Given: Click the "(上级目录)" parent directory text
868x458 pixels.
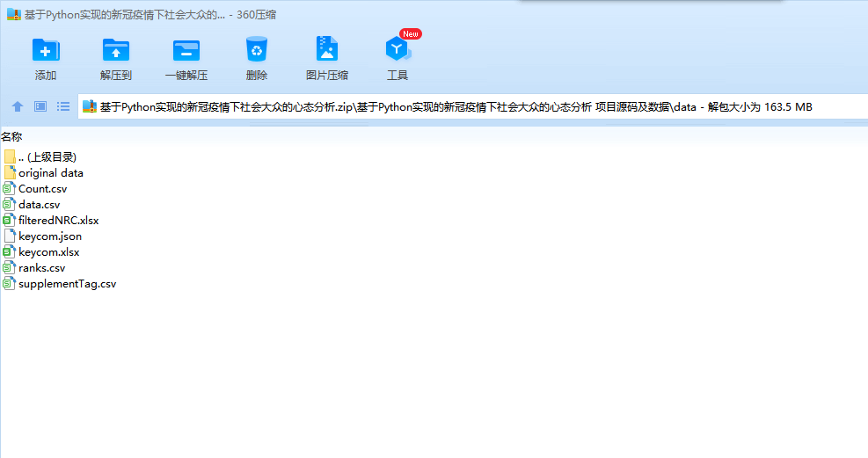Looking at the screenshot, I should pyautogui.click(x=52, y=157).
